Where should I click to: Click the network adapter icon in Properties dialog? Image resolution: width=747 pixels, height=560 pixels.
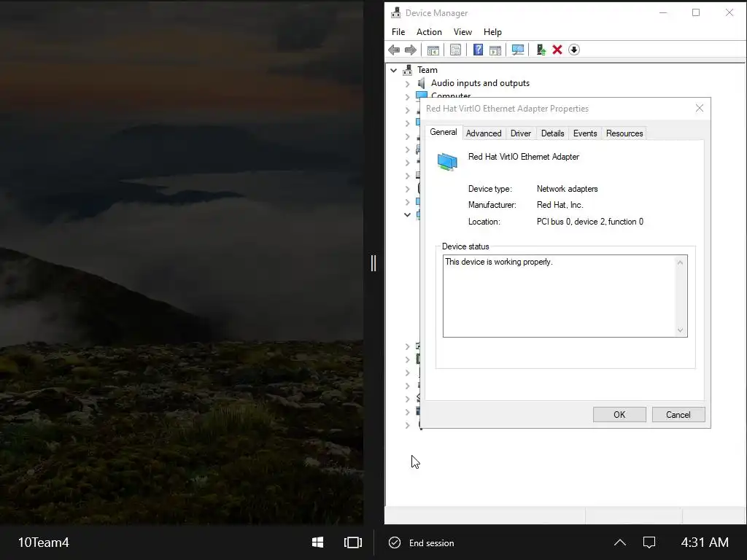[447, 162]
